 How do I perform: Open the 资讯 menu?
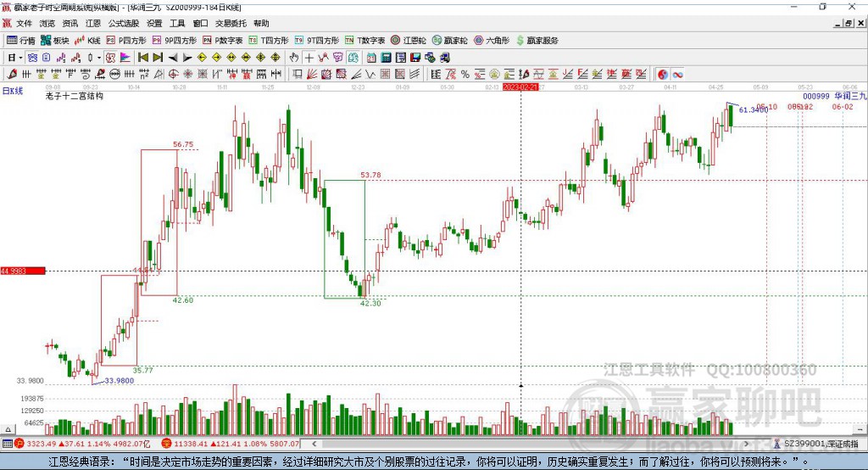(70, 23)
